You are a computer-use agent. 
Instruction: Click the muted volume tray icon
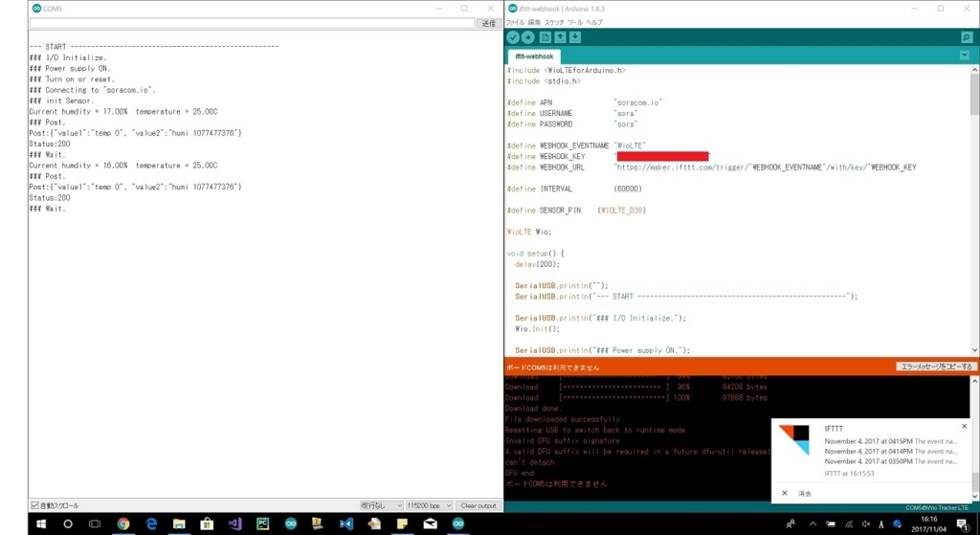click(866, 524)
